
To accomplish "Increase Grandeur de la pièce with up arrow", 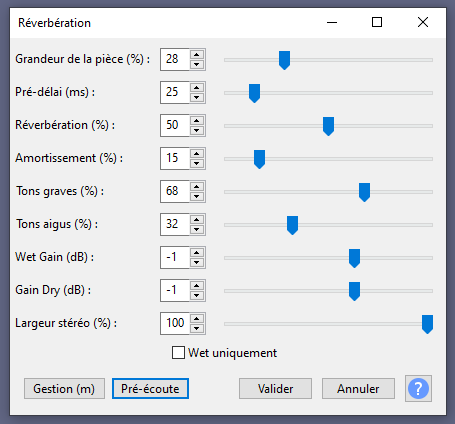I will click(197, 55).
